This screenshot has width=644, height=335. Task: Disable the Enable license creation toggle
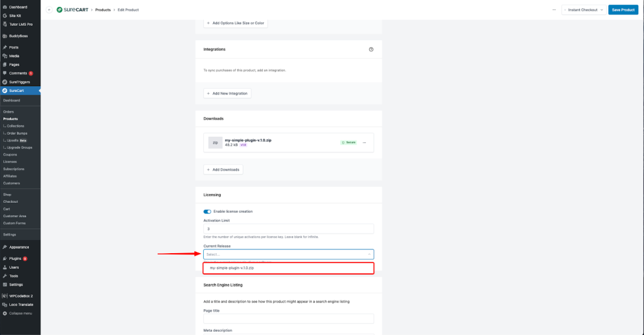coord(208,212)
